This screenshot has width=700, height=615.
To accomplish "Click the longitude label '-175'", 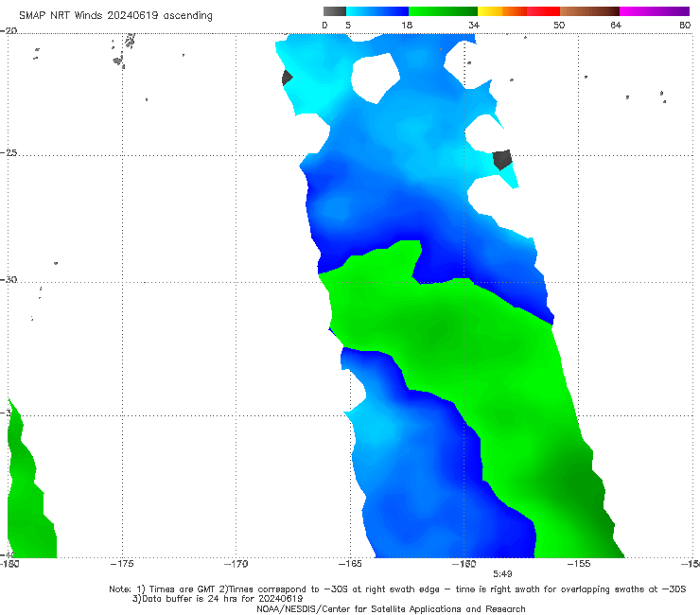I will pos(122,564).
